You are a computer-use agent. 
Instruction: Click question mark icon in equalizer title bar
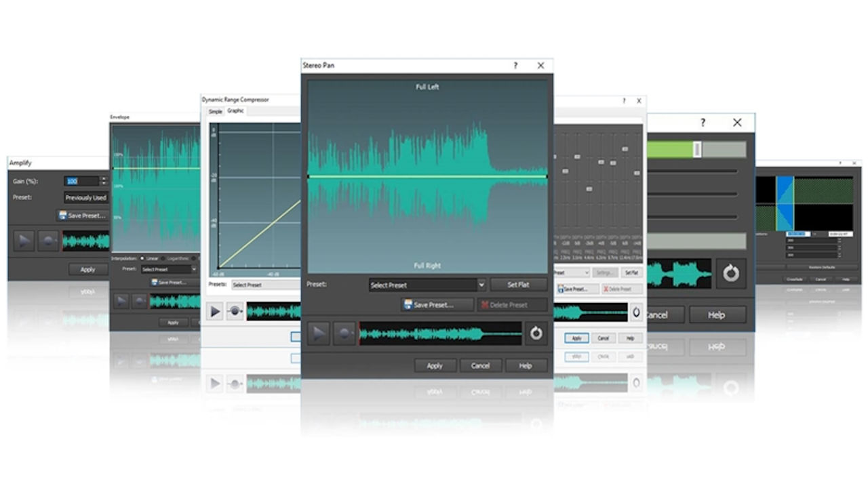(625, 100)
